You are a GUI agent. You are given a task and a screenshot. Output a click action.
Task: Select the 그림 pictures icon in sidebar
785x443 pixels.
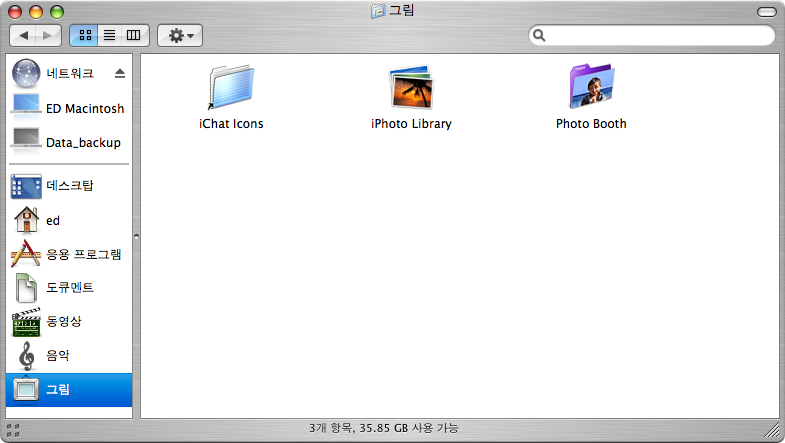(26, 389)
